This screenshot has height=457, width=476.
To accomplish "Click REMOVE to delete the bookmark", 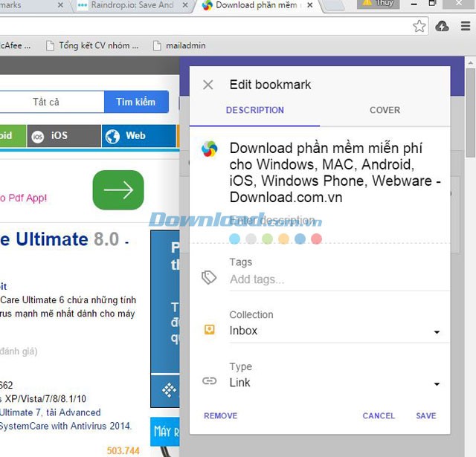I will 220,415.
